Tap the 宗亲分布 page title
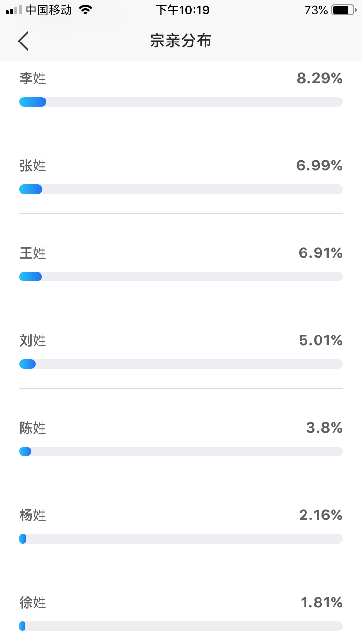This screenshot has width=362, height=644. 181,41
